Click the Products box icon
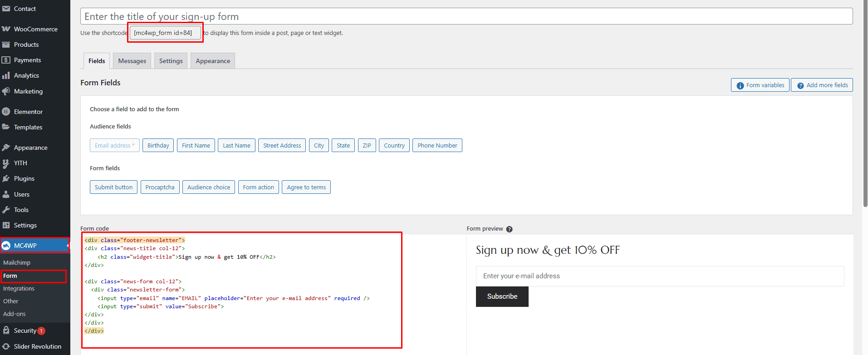Image resolution: width=868 pixels, height=355 pixels. tap(6, 44)
